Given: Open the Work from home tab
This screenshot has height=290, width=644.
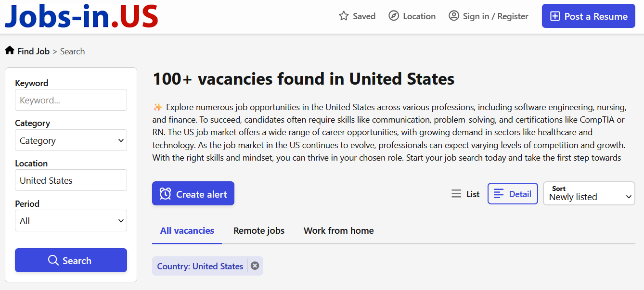Looking at the screenshot, I should click(338, 230).
